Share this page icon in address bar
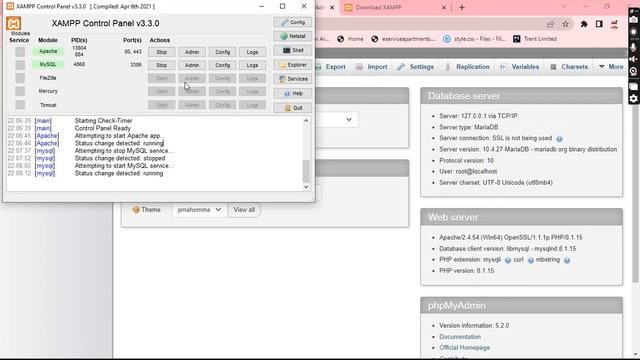Screen dimensions: 640x360 click(550, 24)
